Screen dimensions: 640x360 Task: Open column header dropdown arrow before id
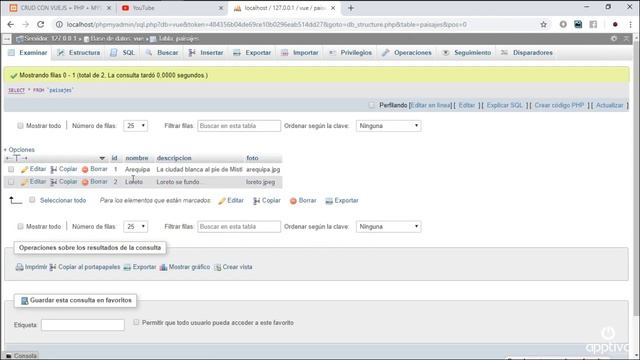[x=102, y=158]
